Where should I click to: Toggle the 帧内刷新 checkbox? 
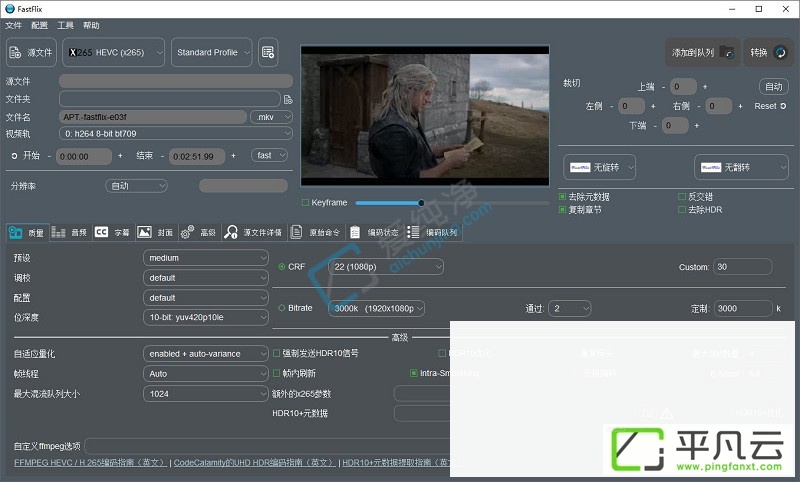(x=277, y=373)
